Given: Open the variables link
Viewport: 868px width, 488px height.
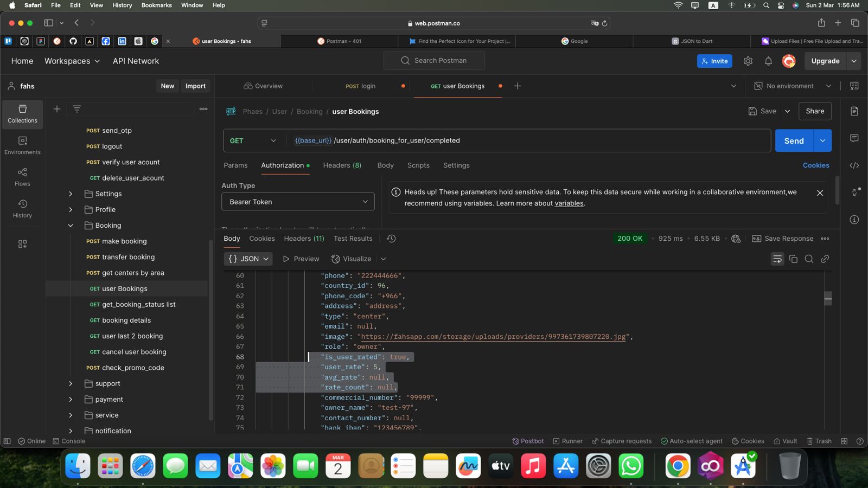Looking at the screenshot, I should coord(569,203).
